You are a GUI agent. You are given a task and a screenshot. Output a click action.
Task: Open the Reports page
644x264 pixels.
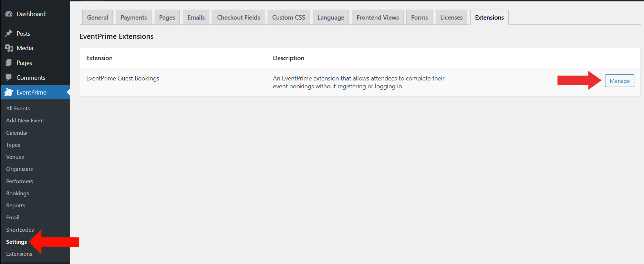click(x=15, y=206)
